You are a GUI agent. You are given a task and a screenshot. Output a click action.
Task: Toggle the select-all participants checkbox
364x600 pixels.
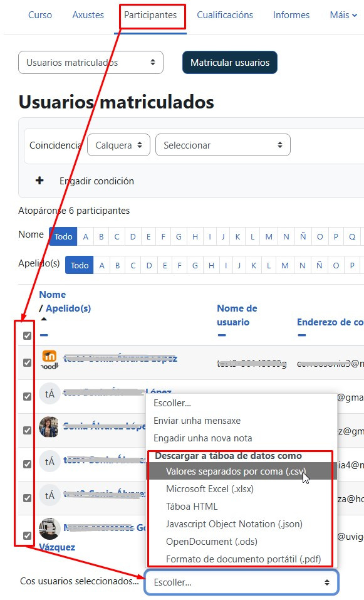27,335
